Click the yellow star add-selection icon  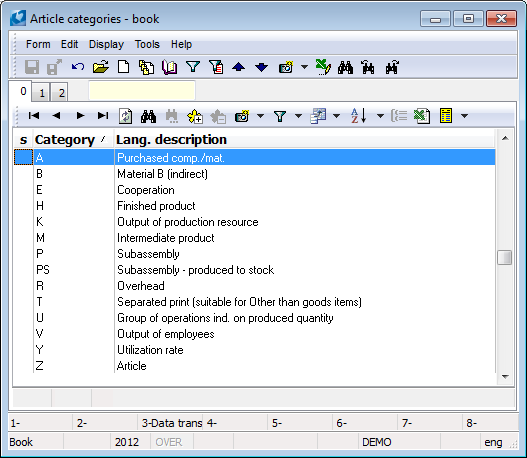[195, 116]
